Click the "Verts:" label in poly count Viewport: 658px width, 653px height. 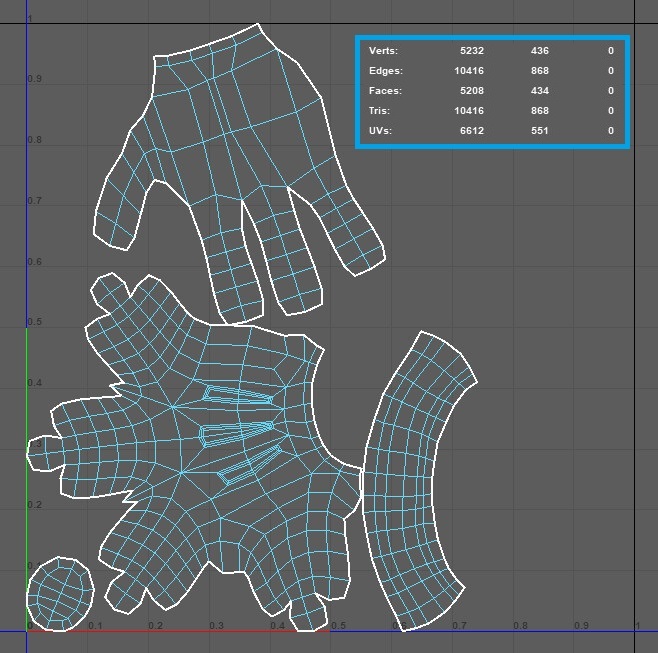383,51
